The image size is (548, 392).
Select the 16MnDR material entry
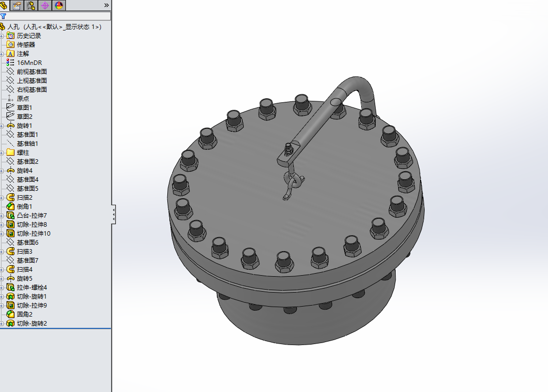coord(29,63)
